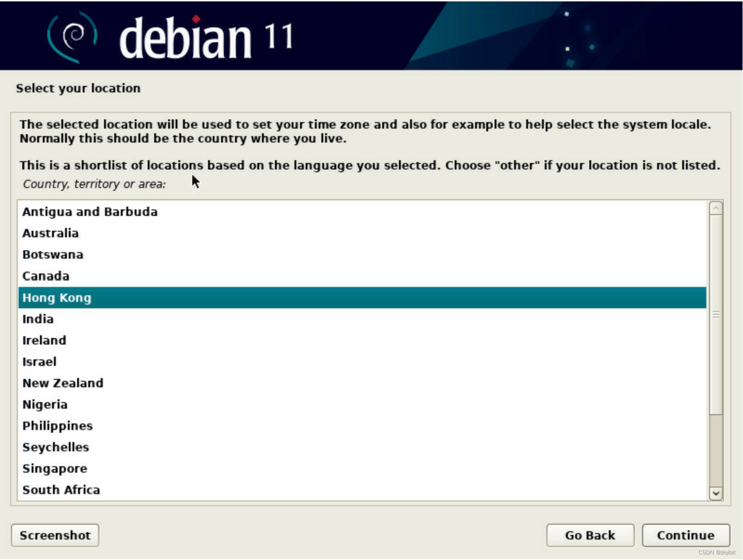
Task: Choose Singapore as location
Action: click(x=362, y=469)
